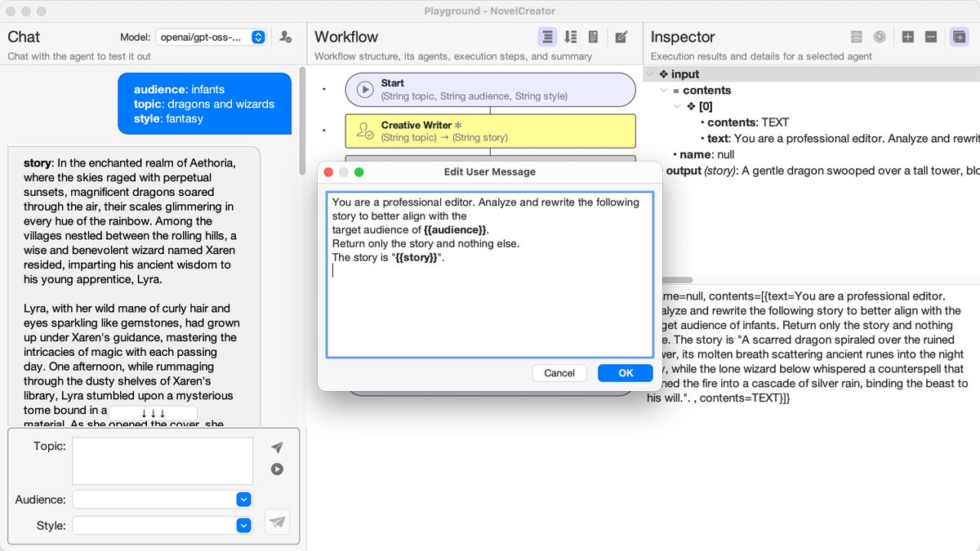Viewport: 980px width, 551px height.
Task: Collapse the contents node in Inspector
Action: coord(664,91)
